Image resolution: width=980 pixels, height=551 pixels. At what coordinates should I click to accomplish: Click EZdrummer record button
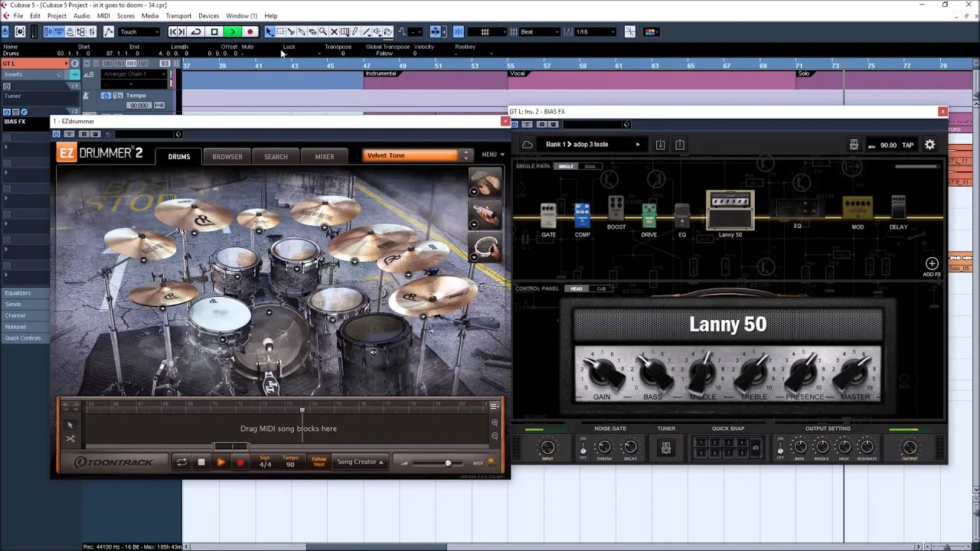point(240,462)
